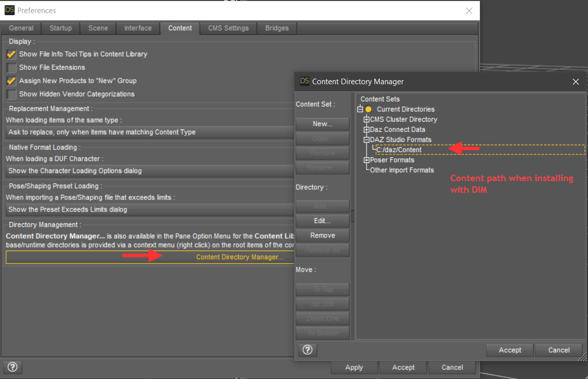Open the Character Loading Options dropdown

coord(150,170)
